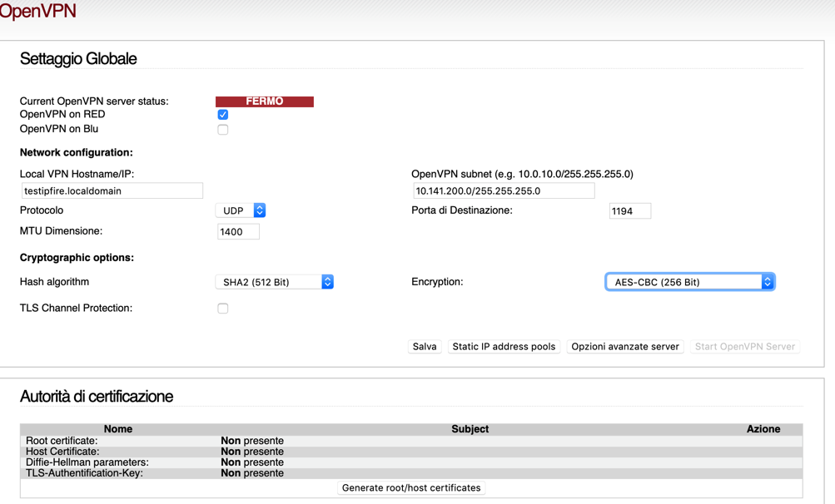Click the Settaggio Globale heading
The width and height of the screenshot is (835, 504).
pyautogui.click(x=78, y=58)
